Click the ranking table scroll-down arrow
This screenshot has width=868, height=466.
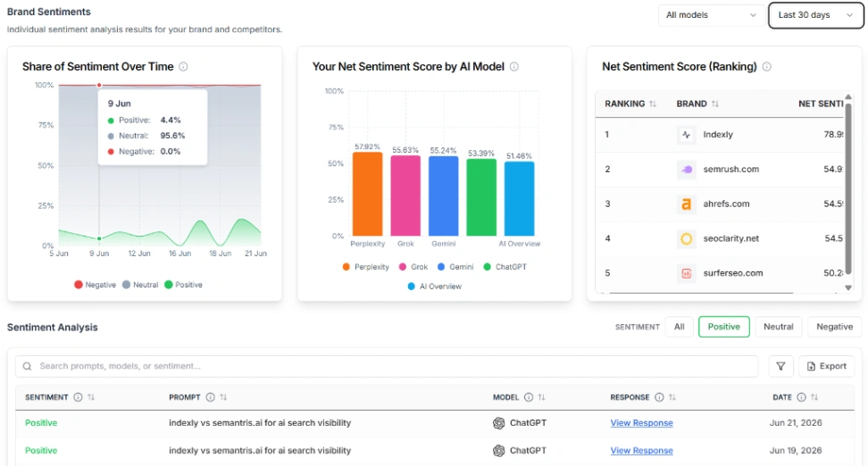(x=848, y=287)
